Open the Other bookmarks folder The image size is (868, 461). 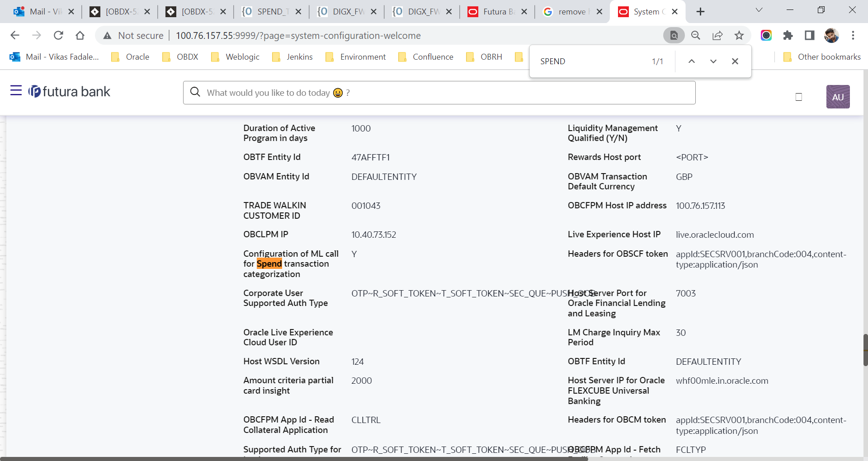[822, 56]
